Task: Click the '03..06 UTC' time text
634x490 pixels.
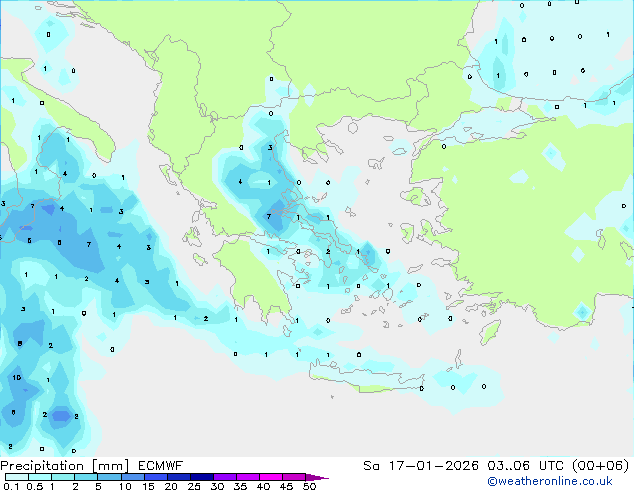Action: [525, 466]
